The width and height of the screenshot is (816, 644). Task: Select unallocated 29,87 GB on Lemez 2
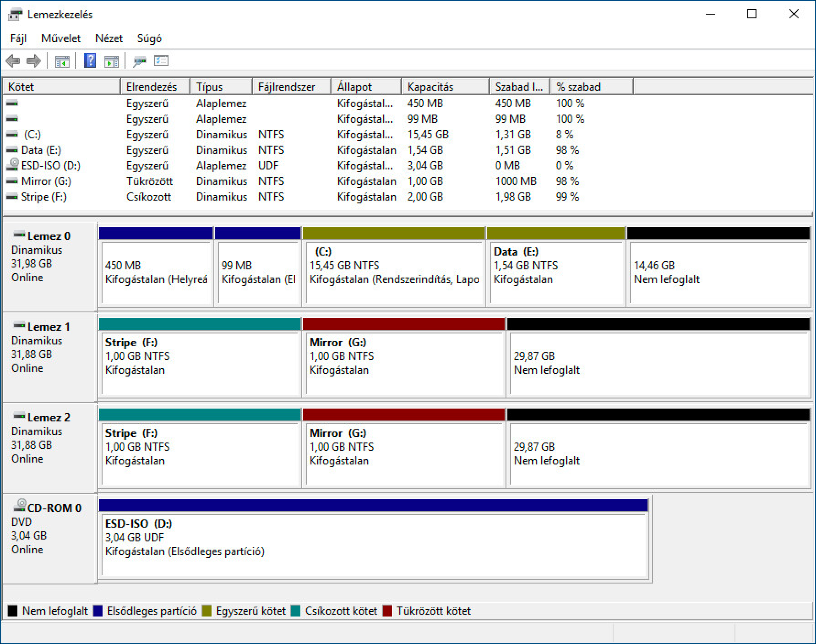[x=658, y=448]
